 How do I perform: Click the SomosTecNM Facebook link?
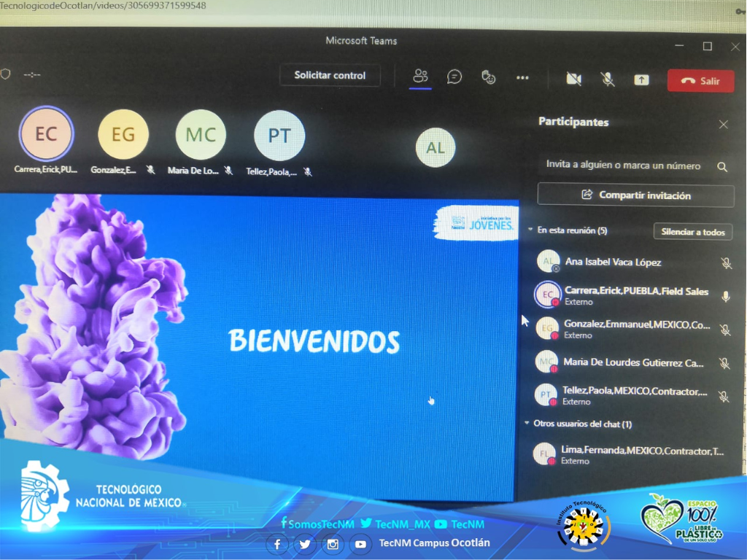tap(318, 524)
